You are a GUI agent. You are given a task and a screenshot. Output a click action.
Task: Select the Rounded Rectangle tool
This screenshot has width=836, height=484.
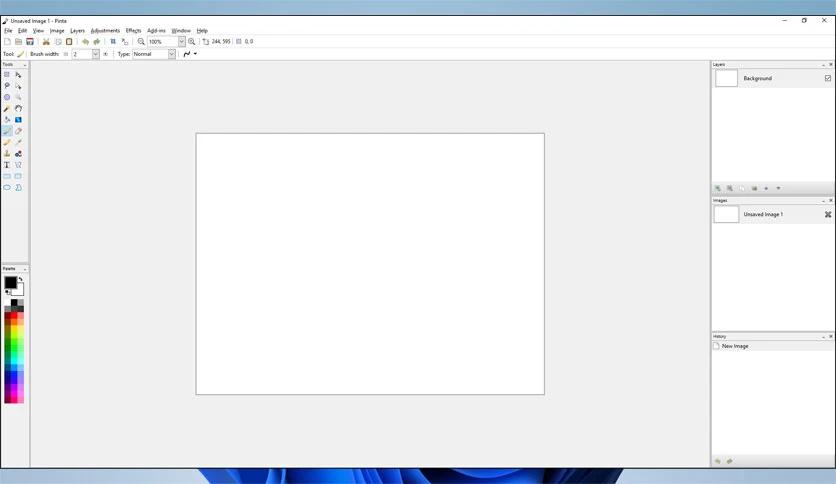(x=18, y=176)
